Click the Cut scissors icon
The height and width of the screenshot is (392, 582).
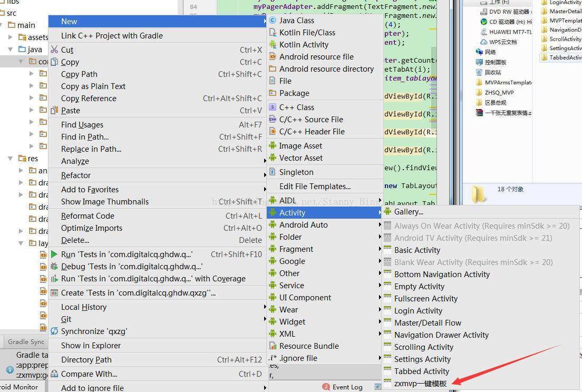click(54, 50)
